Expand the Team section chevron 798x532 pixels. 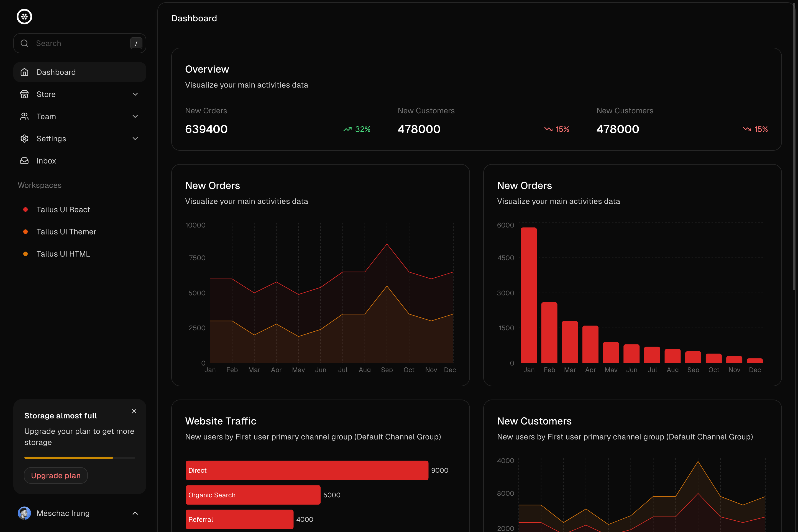135,116
